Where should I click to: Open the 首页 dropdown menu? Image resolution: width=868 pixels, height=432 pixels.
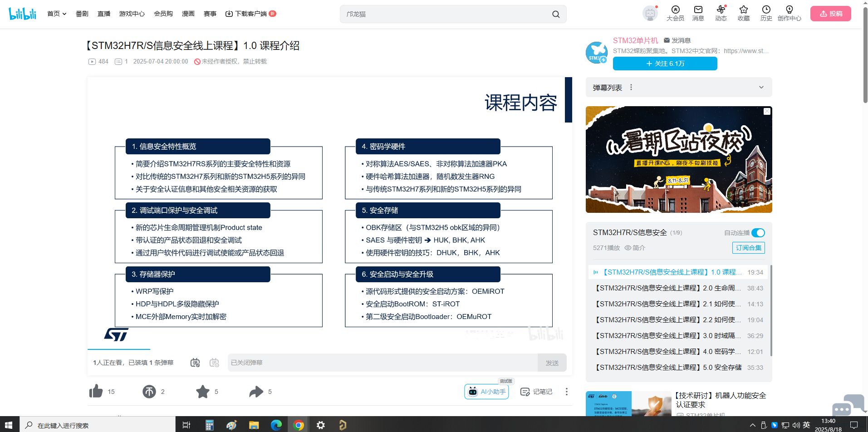pos(57,14)
